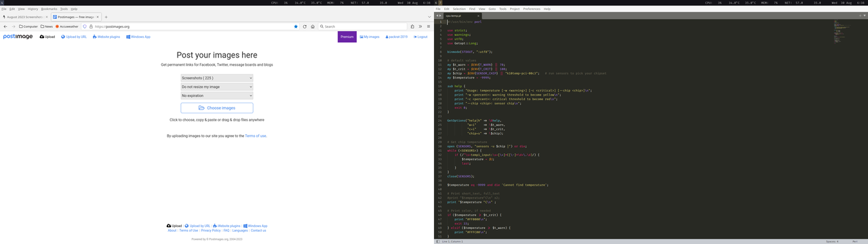Click the Firefox search field

(x=362, y=26)
